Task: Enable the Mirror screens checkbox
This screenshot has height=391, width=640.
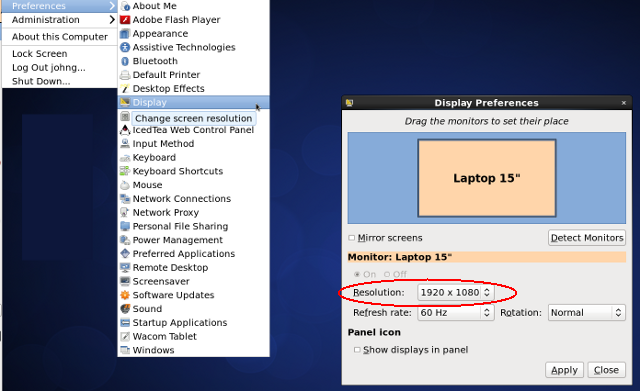Action: click(x=351, y=238)
